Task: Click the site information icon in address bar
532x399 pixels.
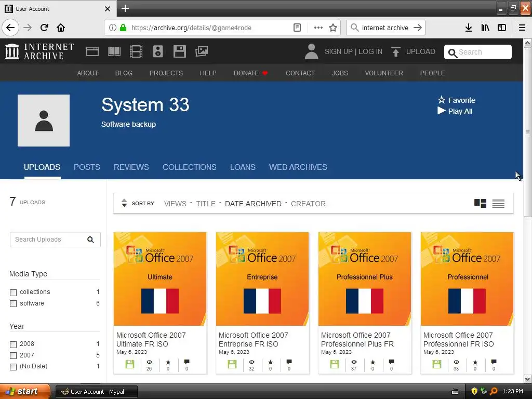Action: (113, 28)
